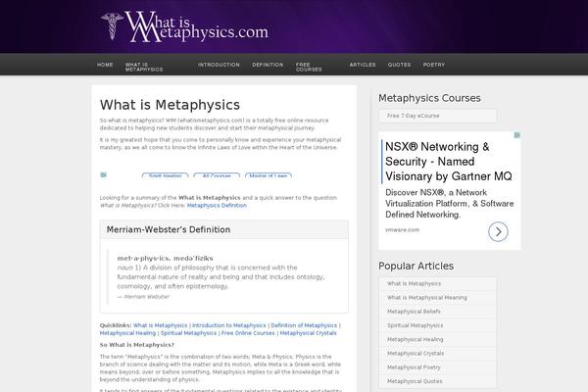Viewport: 588px width, 392px height.
Task: Open the Home menu item
Action: [x=105, y=65]
